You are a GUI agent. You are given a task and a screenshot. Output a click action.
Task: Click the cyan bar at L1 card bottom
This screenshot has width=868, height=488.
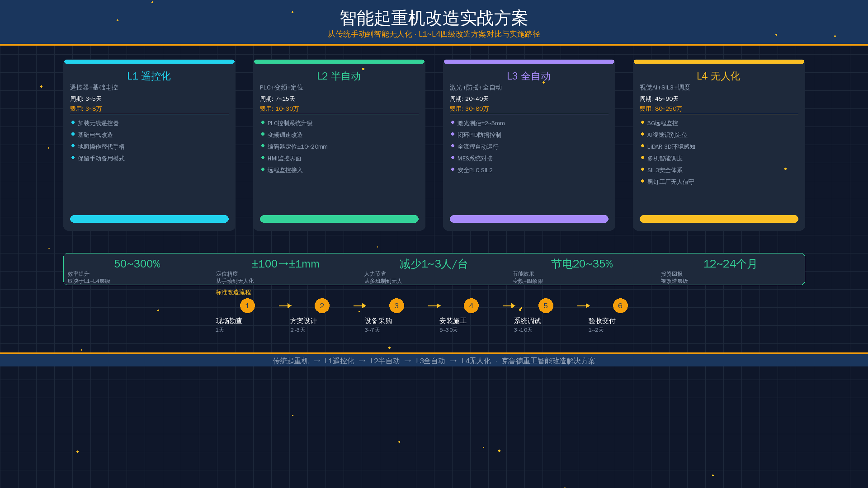click(149, 219)
